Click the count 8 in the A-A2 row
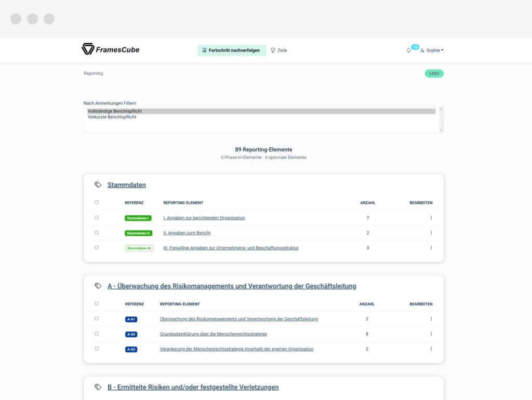532x400 pixels. pos(367,334)
